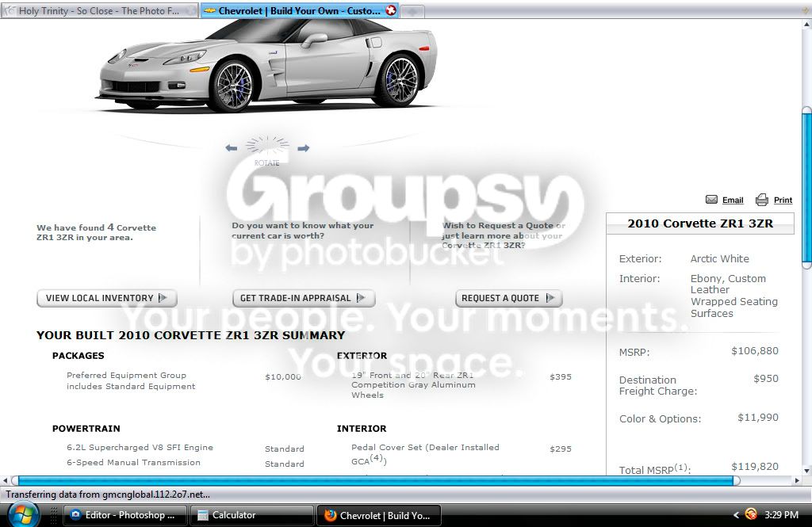Open the Print link

783,200
